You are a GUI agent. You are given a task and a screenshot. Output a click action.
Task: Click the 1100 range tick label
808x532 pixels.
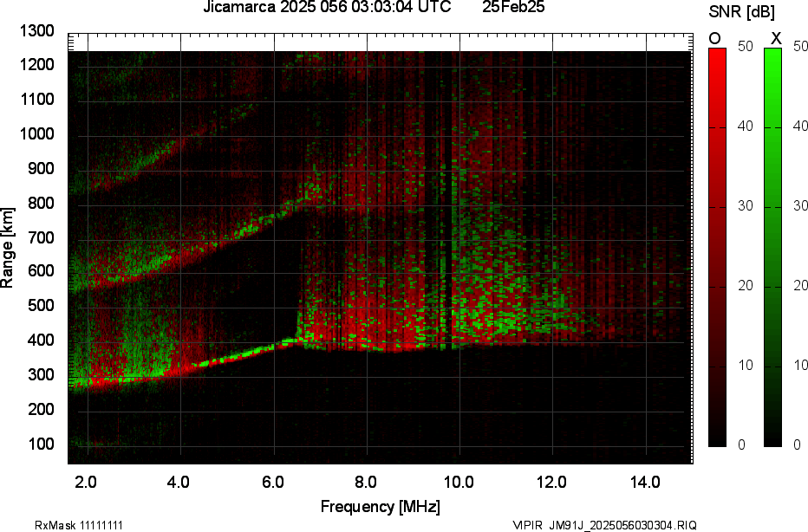pyautogui.click(x=36, y=99)
